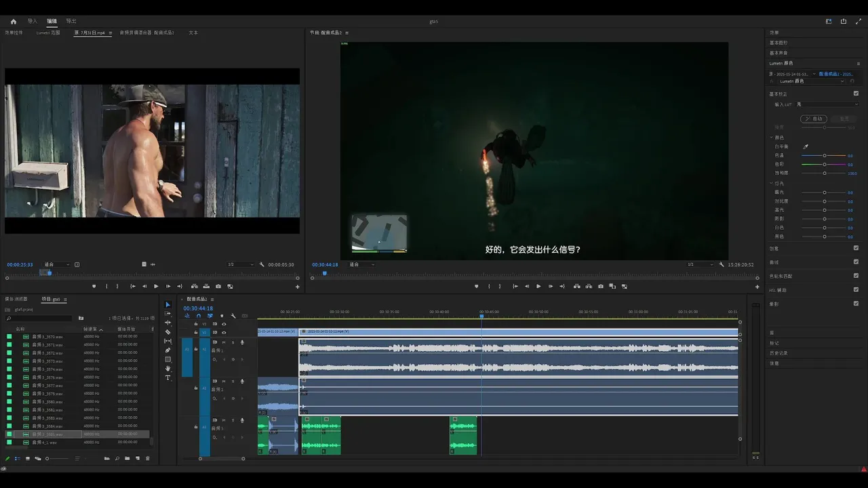Play the Program monitor
Image resolution: width=868 pixels, height=488 pixels.
538,286
